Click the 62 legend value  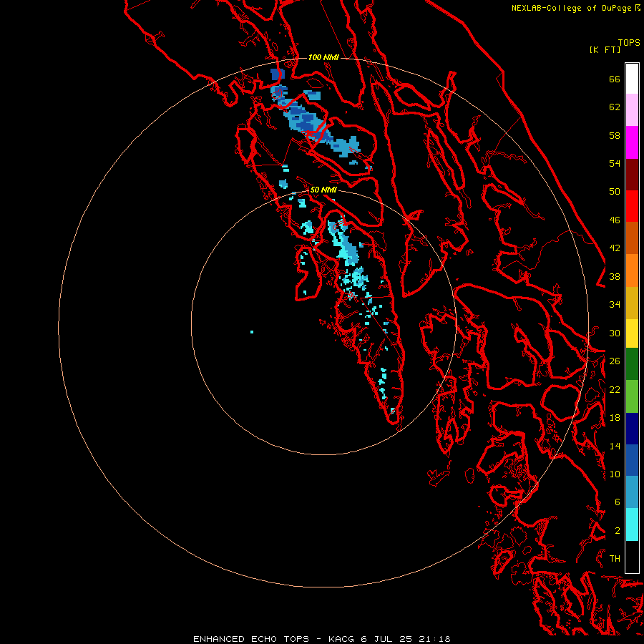[615, 107]
